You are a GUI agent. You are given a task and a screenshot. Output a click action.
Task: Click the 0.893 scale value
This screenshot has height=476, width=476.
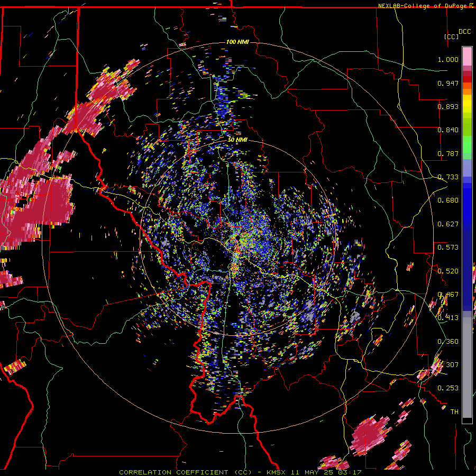click(x=448, y=106)
